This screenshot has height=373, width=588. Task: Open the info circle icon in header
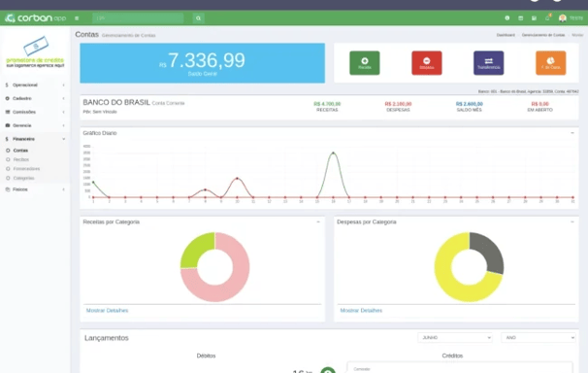(x=507, y=18)
